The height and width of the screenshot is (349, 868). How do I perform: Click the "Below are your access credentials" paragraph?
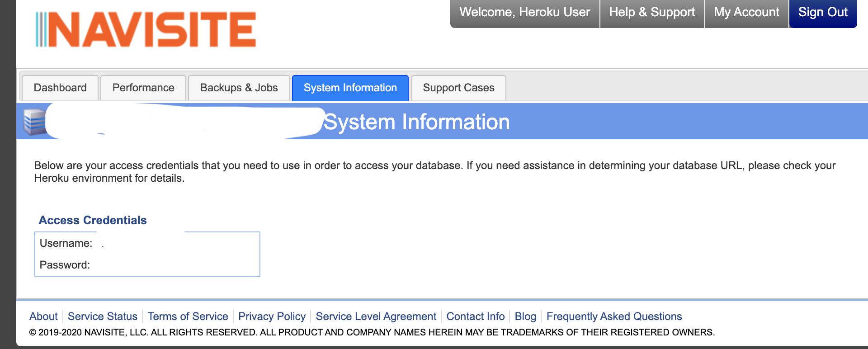(435, 172)
